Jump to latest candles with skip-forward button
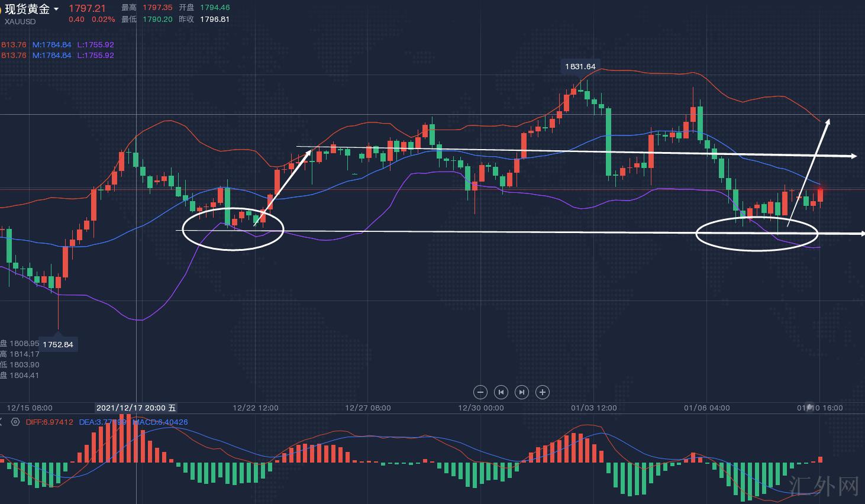Screen dimensions: 865x504 [x=522, y=392]
